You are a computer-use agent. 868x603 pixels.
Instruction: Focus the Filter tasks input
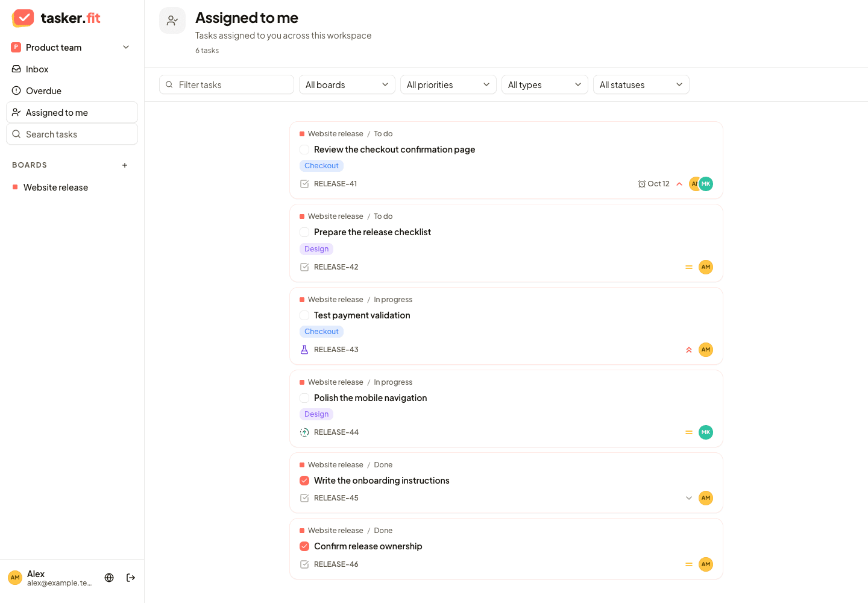click(227, 85)
